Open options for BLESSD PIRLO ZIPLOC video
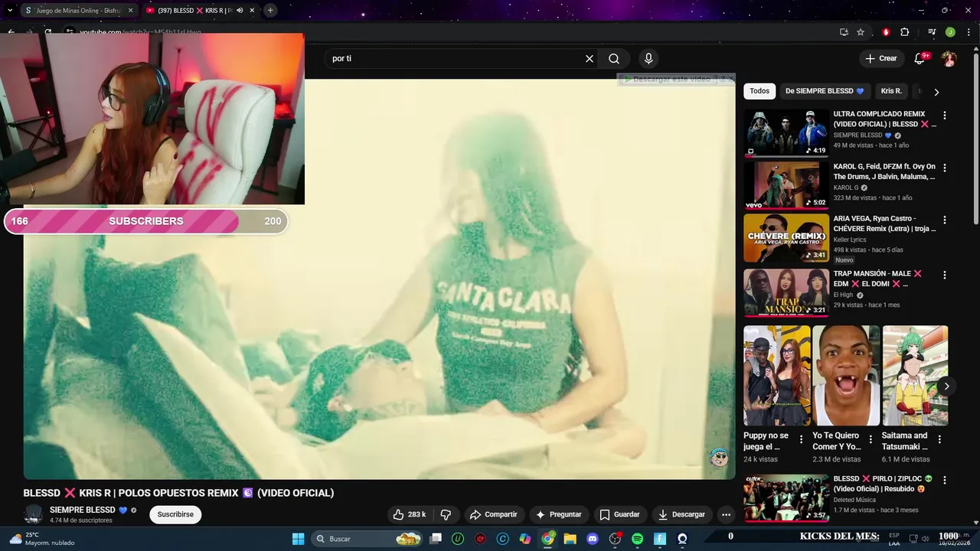Viewport: 980px width, 551px height. (x=944, y=480)
